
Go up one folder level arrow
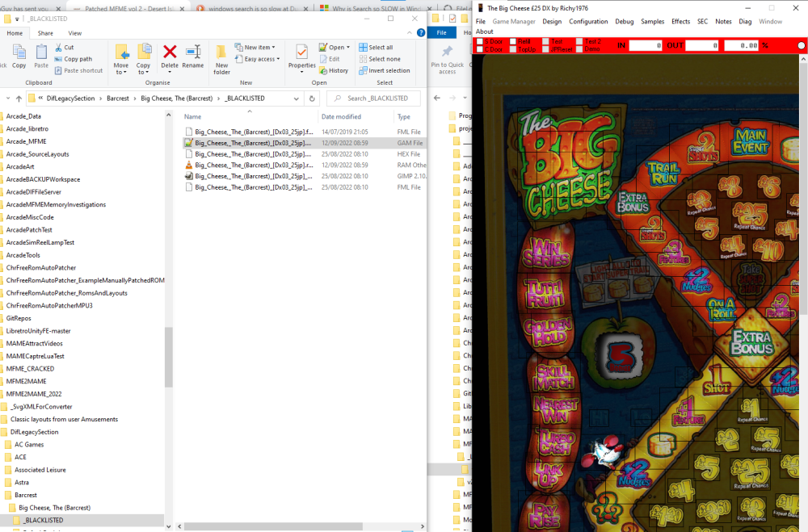(19, 98)
